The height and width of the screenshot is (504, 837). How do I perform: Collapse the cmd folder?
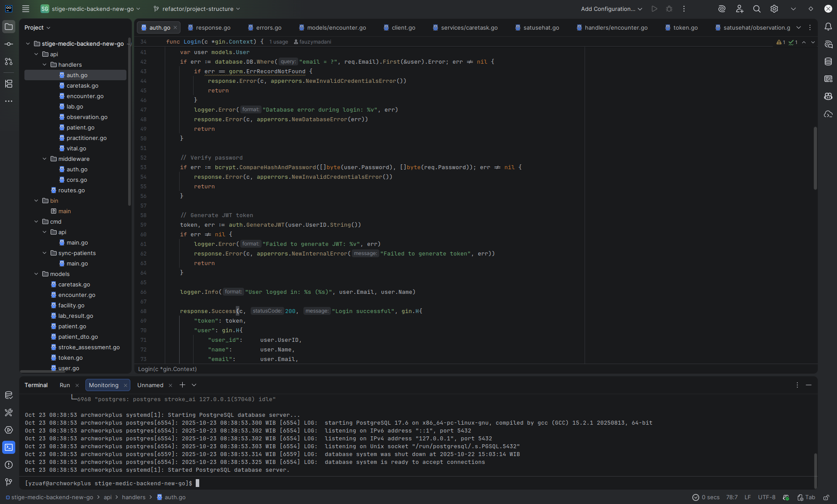coord(36,221)
